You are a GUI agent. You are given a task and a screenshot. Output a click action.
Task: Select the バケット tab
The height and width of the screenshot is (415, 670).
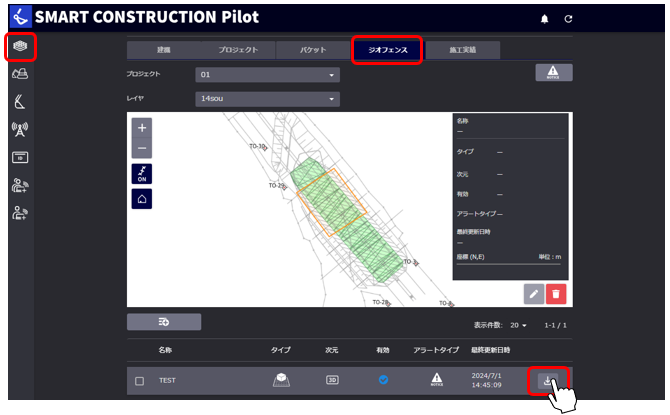313,49
